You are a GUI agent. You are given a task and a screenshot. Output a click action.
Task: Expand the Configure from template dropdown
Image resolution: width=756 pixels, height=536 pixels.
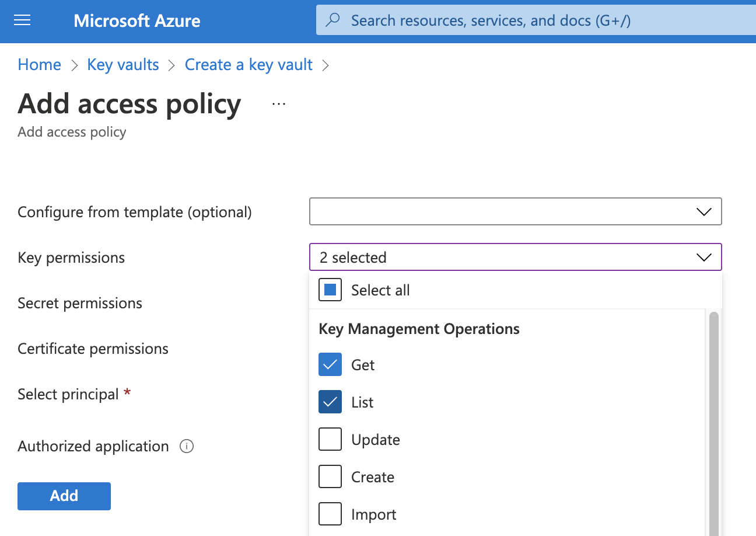[516, 211]
